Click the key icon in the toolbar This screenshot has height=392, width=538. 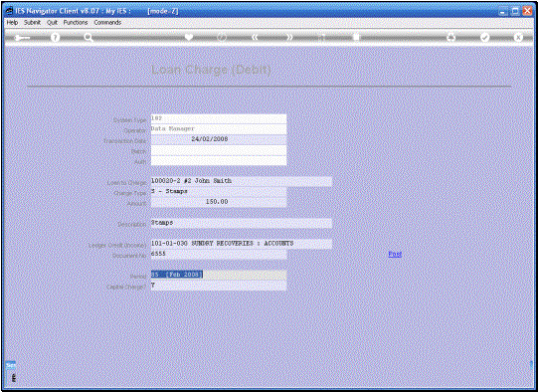22,38
